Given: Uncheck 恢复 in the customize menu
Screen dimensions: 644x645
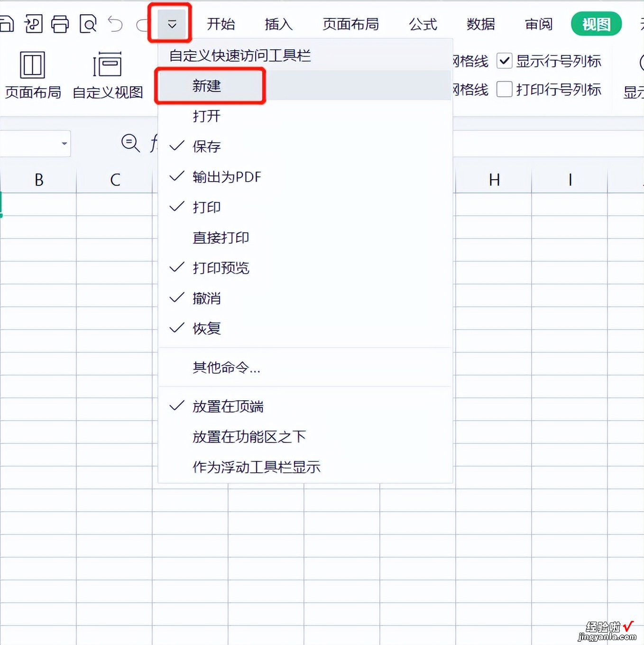Looking at the screenshot, I should pos(305,329).
